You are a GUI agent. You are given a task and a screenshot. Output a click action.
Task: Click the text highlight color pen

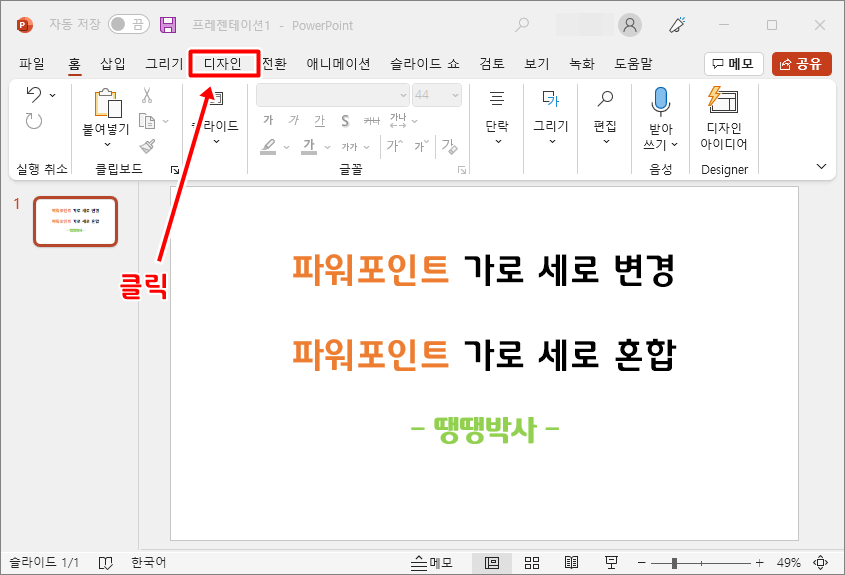pyautogui.click(x=268, y=146)
